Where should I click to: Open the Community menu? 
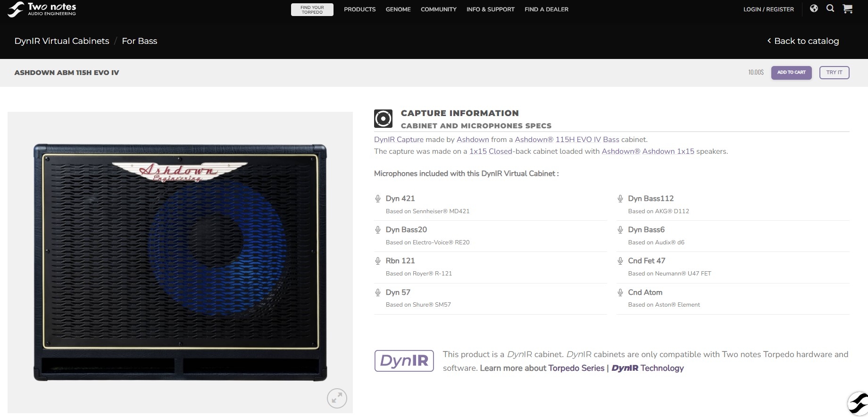coord(439,9)
